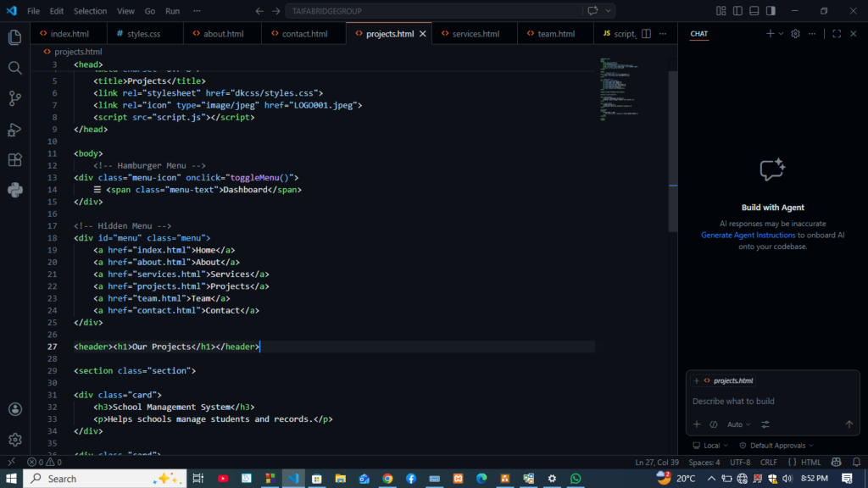Click the CRLF line ending entry
The image size is (868, 488).
768,462
